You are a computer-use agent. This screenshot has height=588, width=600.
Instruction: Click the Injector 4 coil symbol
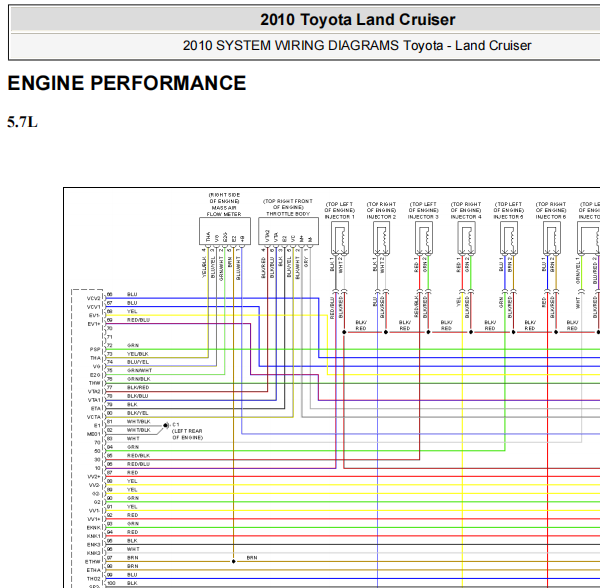pyautogui.click(x=466, y=238)
